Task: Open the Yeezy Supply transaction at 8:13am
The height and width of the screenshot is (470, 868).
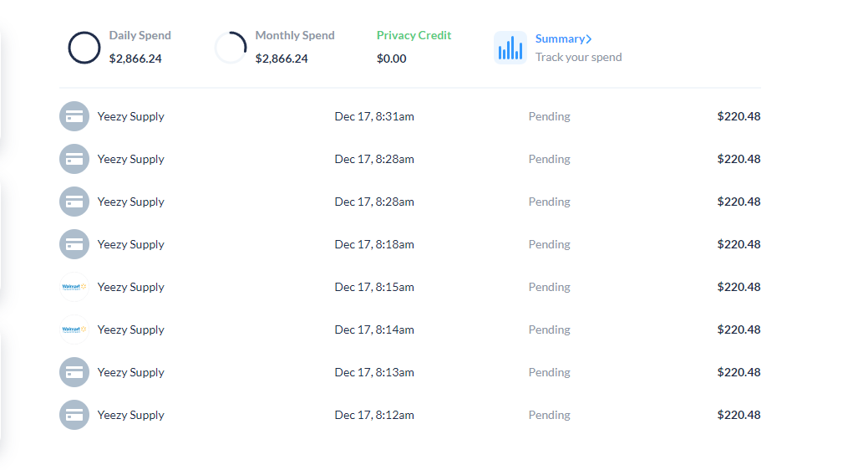Action: point(409,372)
